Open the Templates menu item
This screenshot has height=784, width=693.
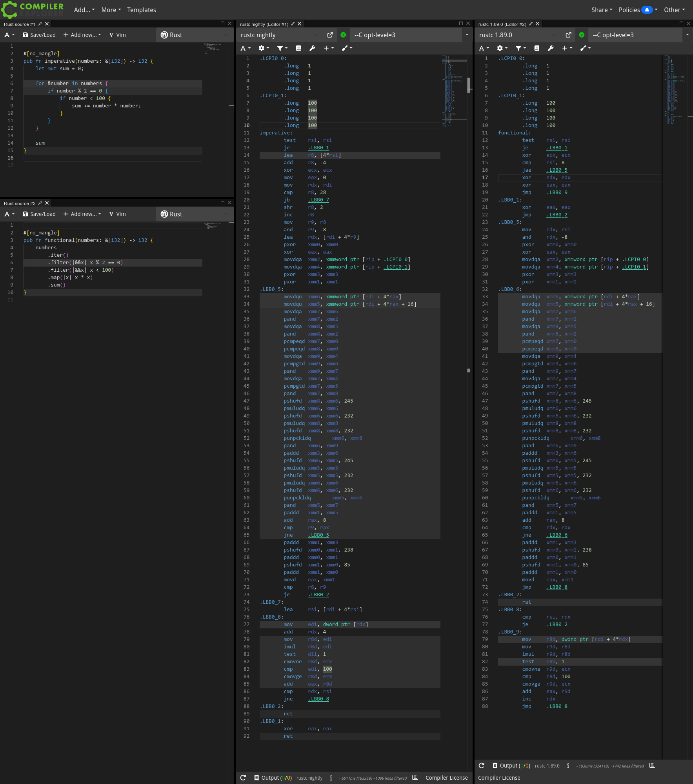tap(142, 10)
